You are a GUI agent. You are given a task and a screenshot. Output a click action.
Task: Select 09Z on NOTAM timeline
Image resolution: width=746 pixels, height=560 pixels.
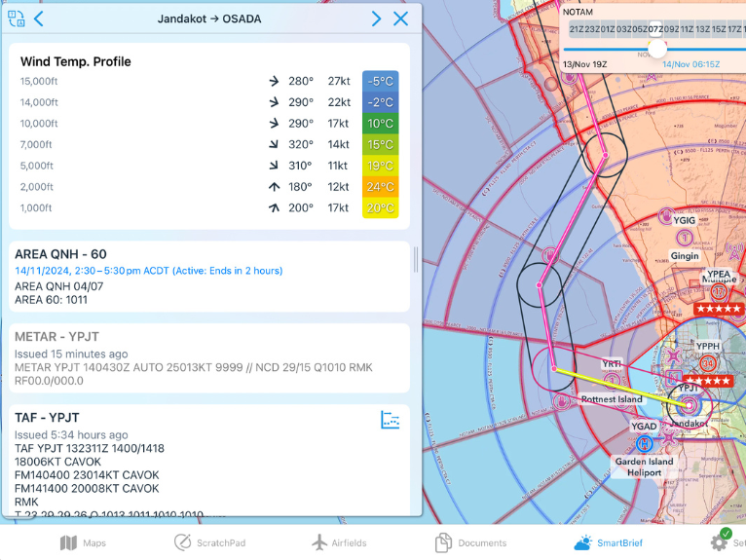coord(671,29)
